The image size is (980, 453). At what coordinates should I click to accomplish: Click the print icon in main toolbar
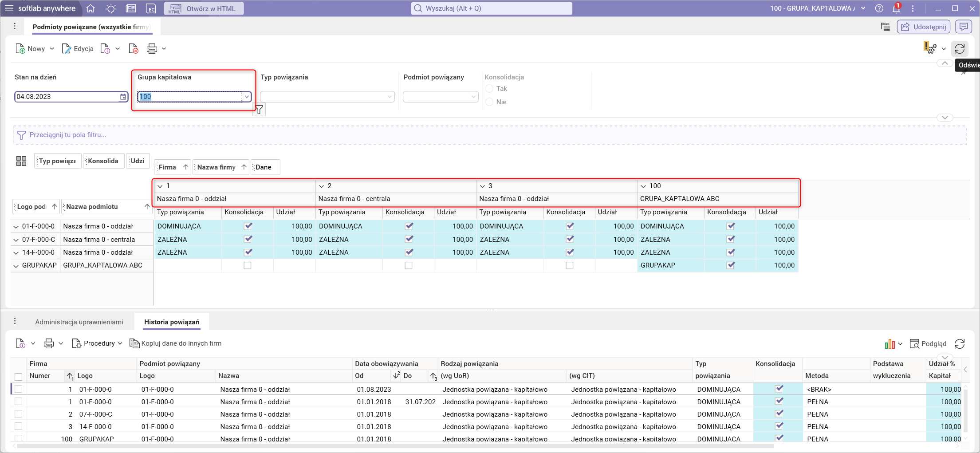pos(152,49)
